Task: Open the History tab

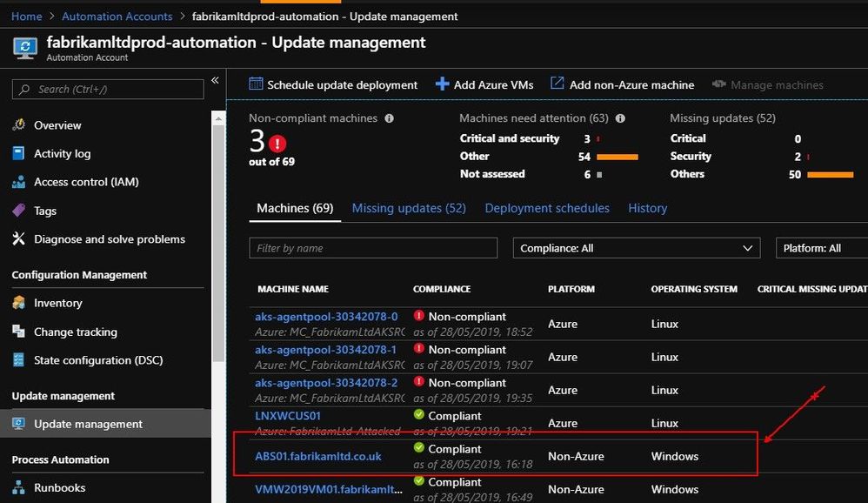Action: 648,208
